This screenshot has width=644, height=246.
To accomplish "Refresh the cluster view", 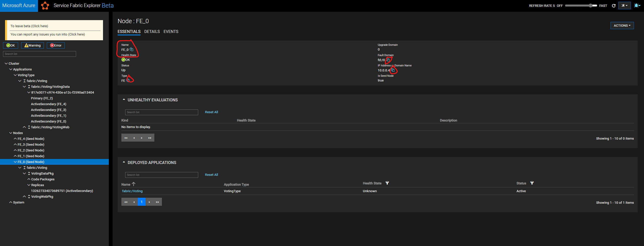I will point(614,6).
